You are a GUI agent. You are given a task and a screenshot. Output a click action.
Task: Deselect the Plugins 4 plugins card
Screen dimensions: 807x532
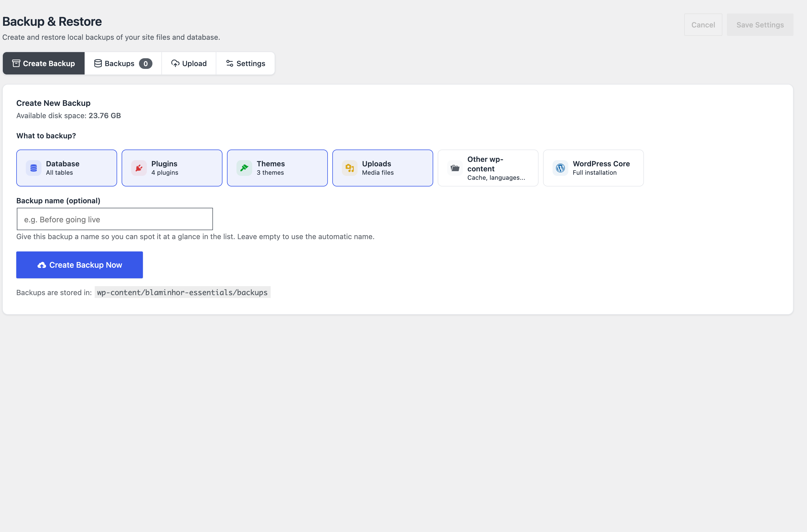click(172, 168)
